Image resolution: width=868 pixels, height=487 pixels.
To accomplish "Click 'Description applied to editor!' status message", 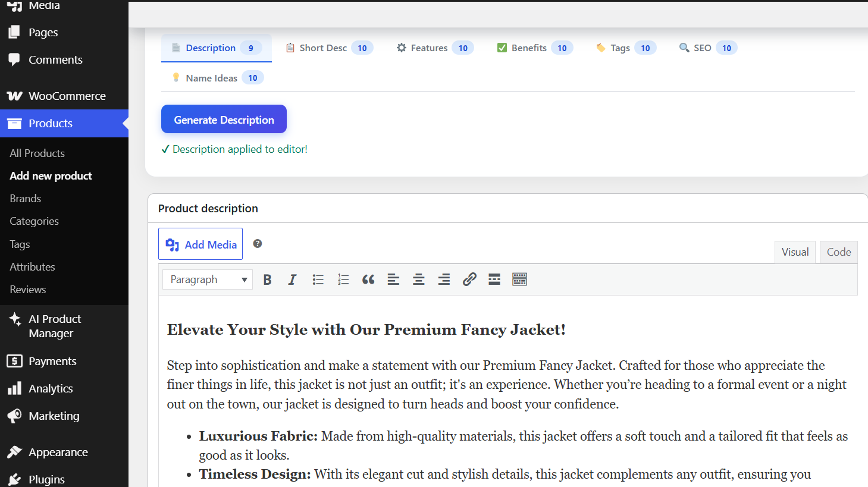I will [234, 149].
